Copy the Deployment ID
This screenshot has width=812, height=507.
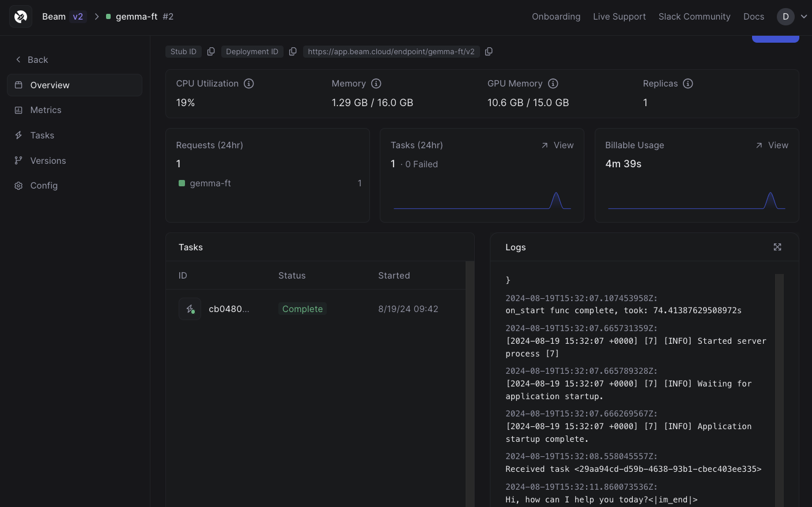pyautogui.click(x=293, y=52)
